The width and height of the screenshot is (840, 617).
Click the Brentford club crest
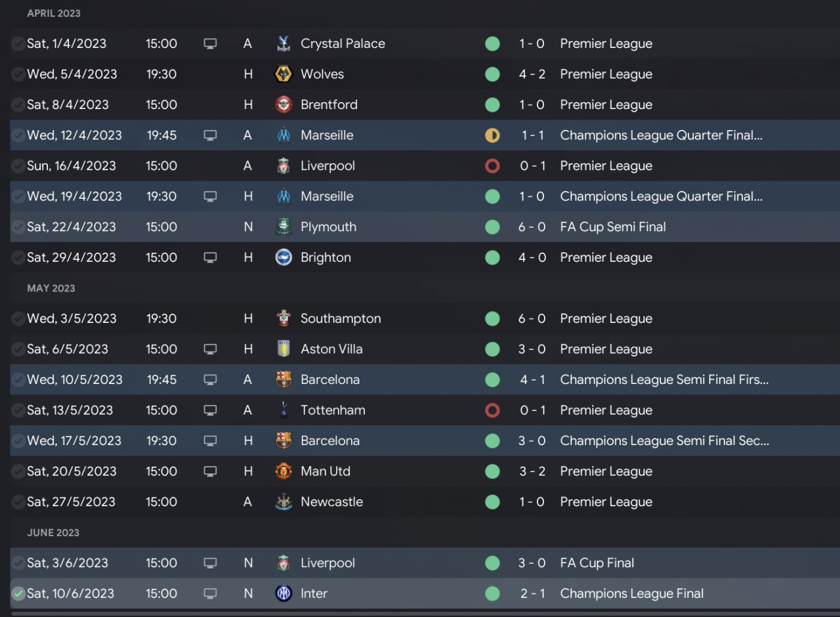283,105
